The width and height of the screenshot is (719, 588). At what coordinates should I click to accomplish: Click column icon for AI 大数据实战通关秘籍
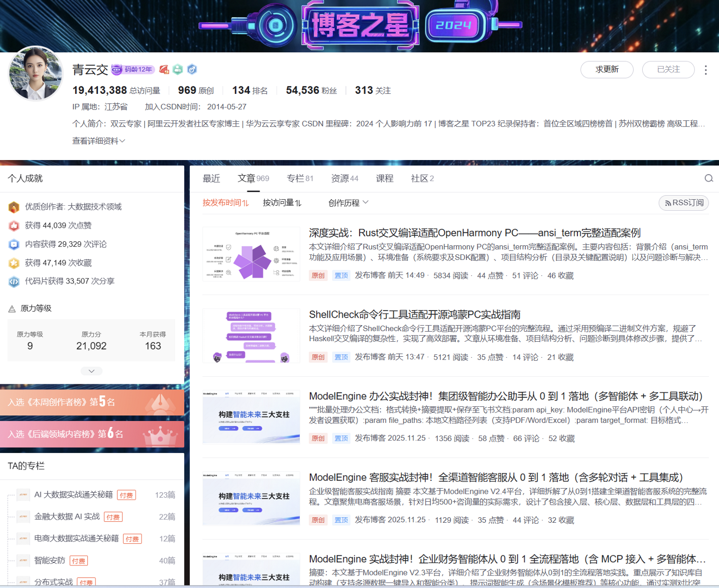23,495
